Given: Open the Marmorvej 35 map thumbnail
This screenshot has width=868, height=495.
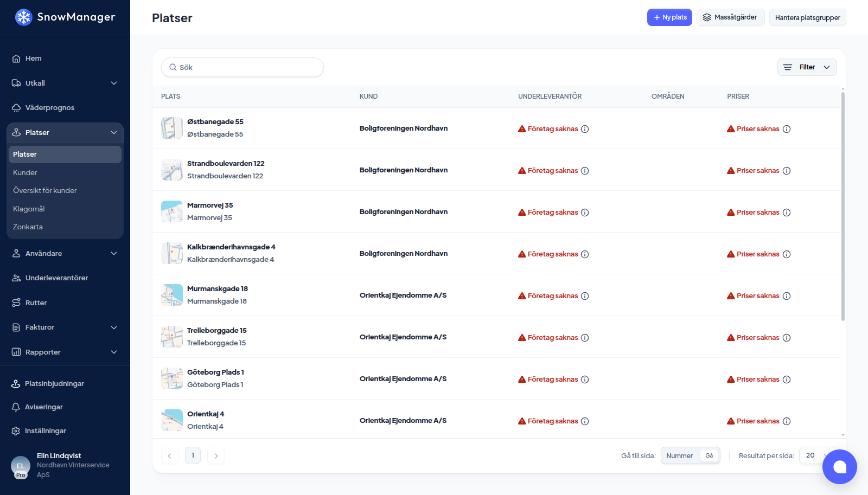Looking at the screenshot, I should [172, 212].
